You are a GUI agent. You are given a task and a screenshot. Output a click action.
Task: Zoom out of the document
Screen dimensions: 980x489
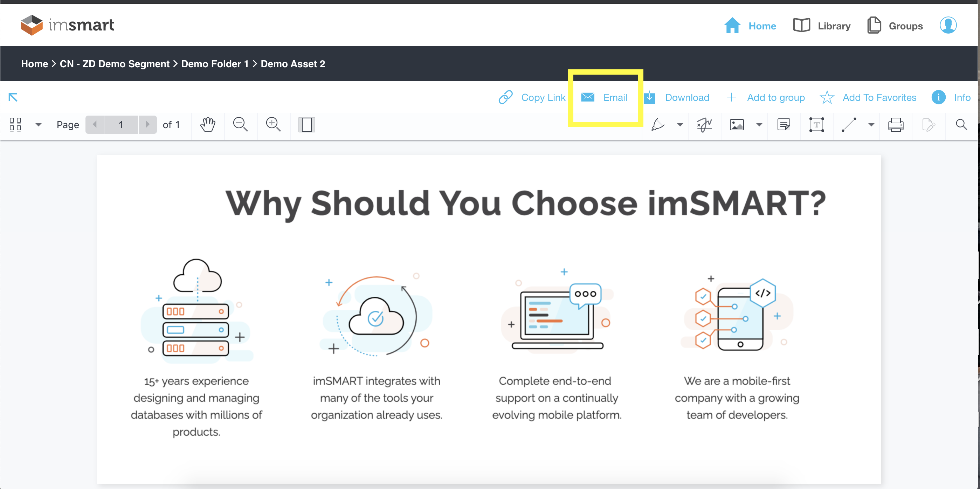point(240,124)
